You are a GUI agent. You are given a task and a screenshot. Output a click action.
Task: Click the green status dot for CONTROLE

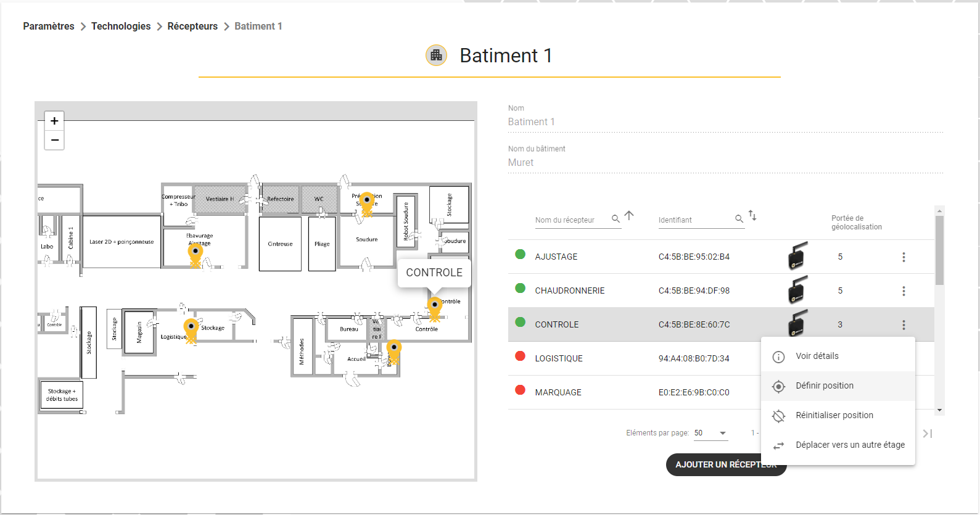click(x=520, y=322)
